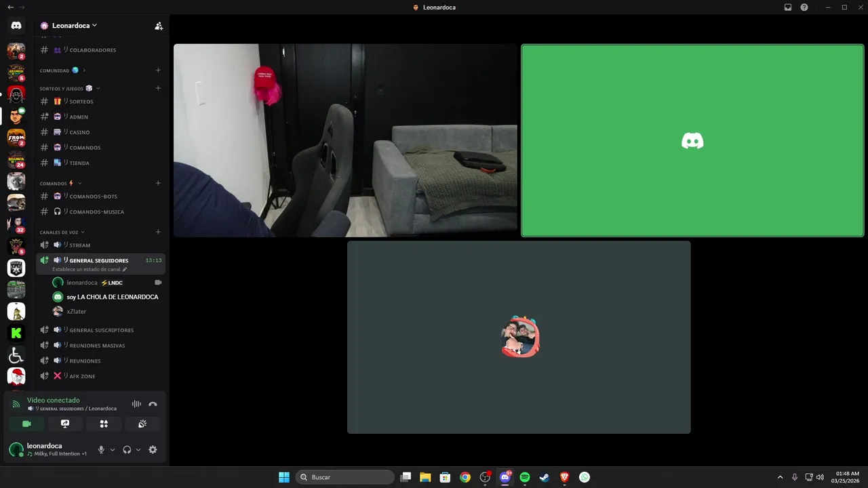868x488 pixels.
Task: Create channel in Canales de Voz category
Action: tap(158, 232)
